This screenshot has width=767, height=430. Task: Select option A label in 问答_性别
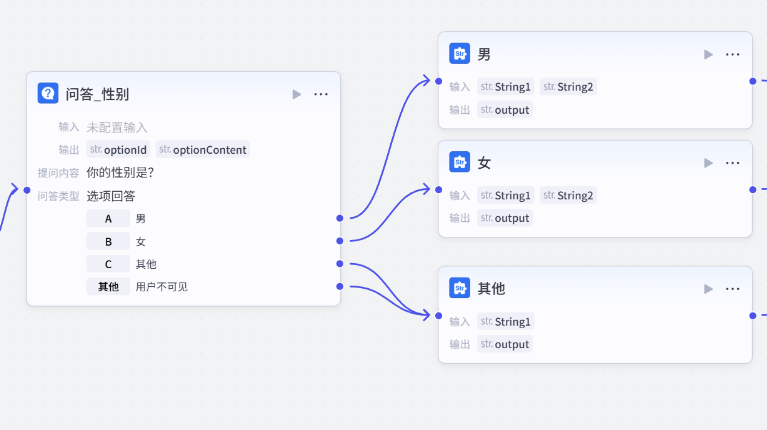(x=108, y=218)
